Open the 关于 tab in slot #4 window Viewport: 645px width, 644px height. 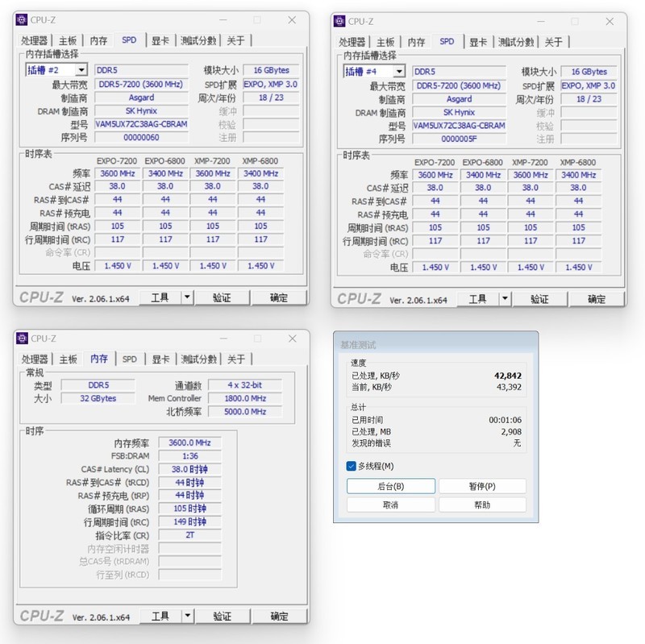(x=555, y=40)
